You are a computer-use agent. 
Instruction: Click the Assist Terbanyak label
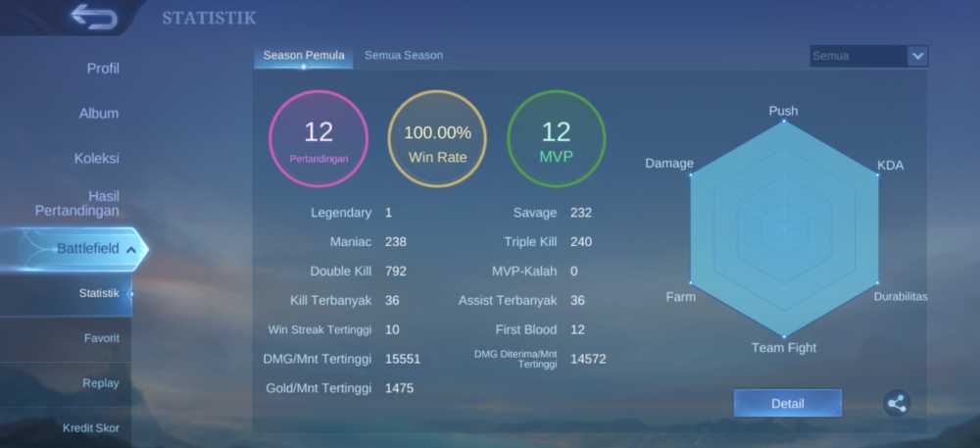[x=508, y=301]
